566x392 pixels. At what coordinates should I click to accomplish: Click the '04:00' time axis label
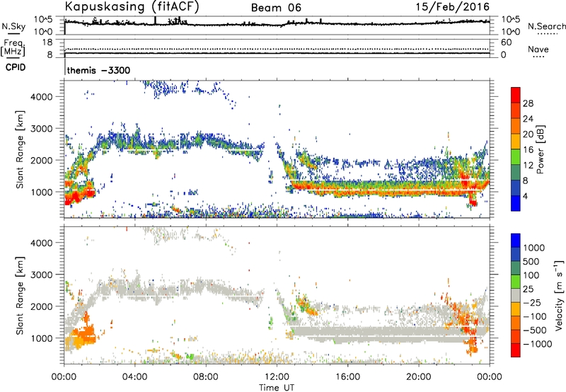tap(135, 377)
